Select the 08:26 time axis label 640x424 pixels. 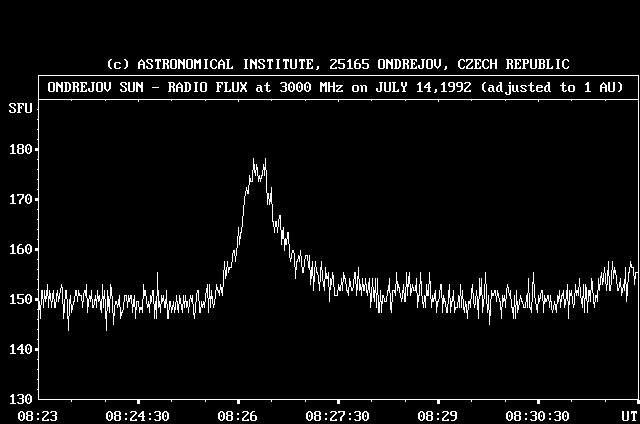coord(238,415)
